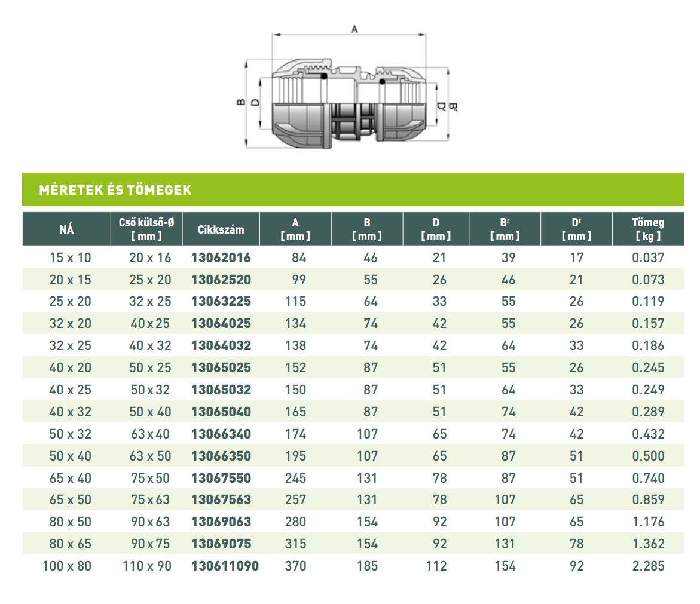Click the pipe coupling technical drawing

[347, 88]
